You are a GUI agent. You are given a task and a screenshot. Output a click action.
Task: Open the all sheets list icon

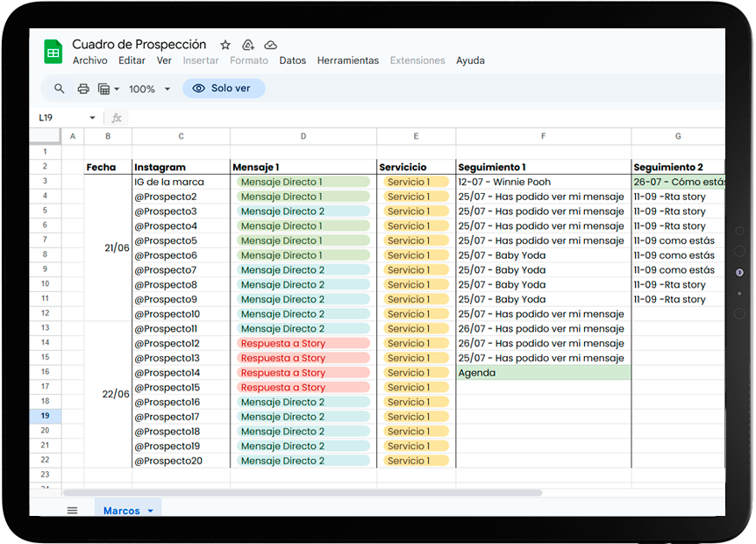pos(72,511)
